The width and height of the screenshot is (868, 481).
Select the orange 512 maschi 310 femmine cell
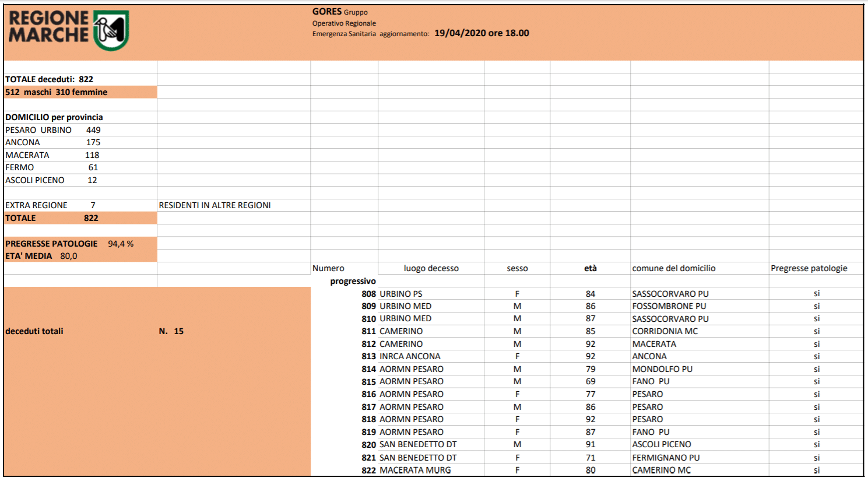click(57, 92)
